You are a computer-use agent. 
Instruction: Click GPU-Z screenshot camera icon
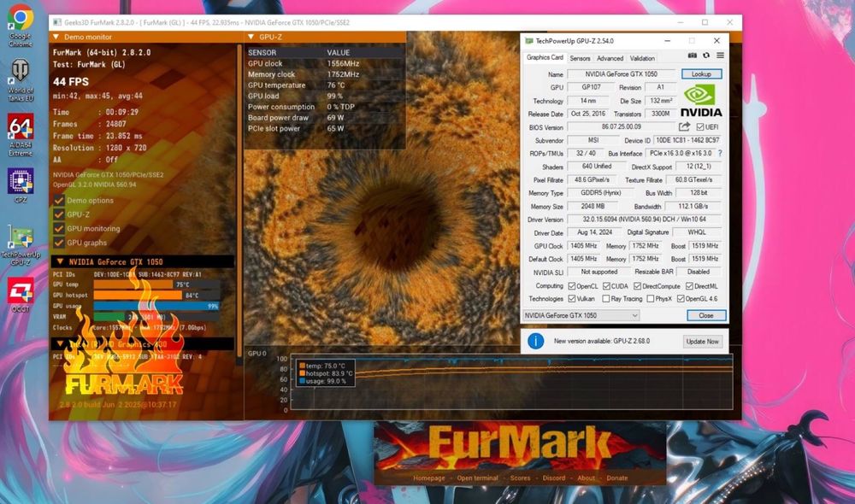(692, 56)
